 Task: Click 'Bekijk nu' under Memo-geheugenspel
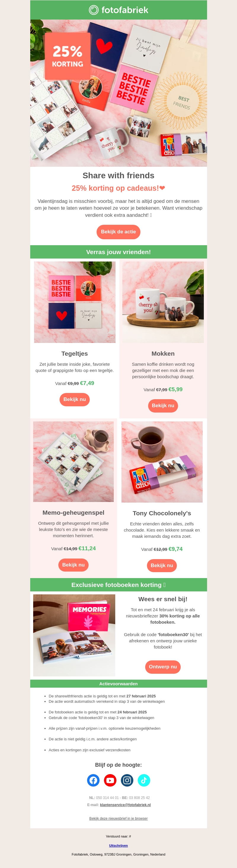73,565
